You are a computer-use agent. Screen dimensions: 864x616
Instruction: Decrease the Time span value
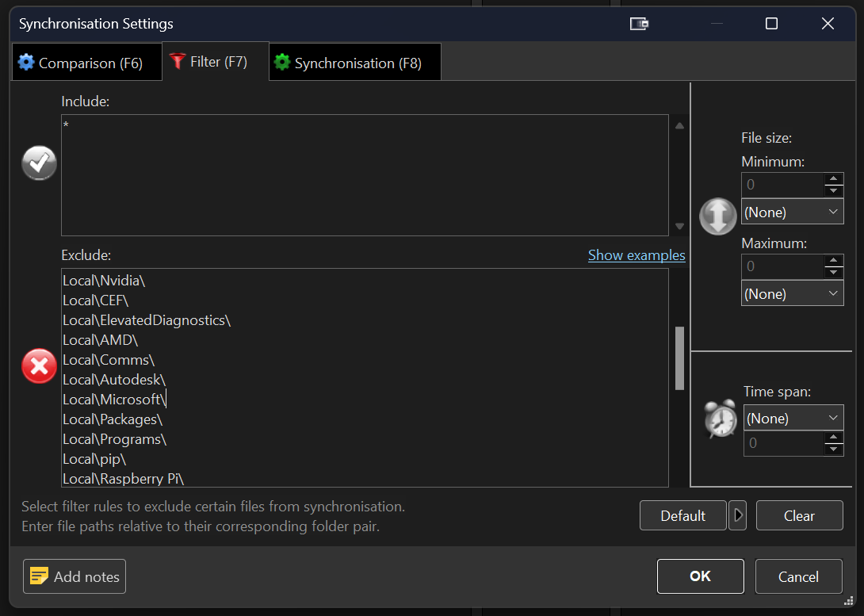pos(834,449)
